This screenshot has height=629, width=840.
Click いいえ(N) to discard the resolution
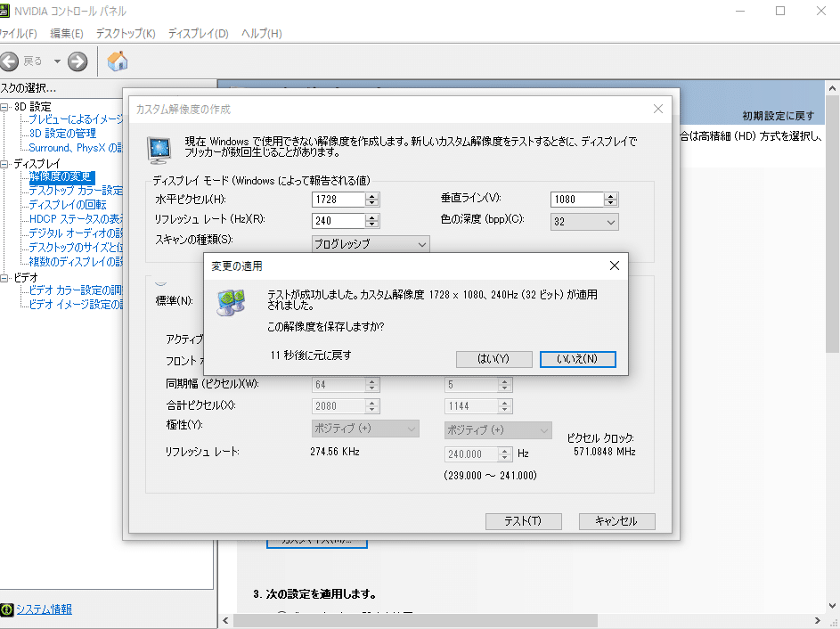577,359
